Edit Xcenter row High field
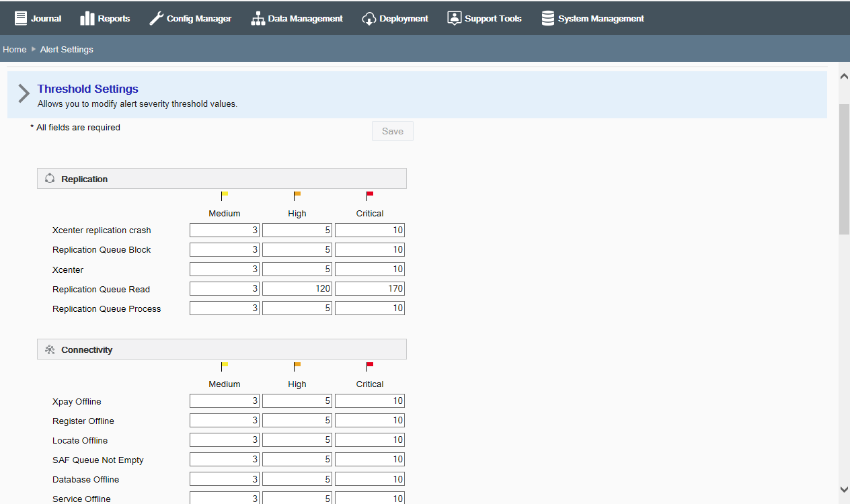This screenshot has width=850, height=504. (x=297, y=269)
